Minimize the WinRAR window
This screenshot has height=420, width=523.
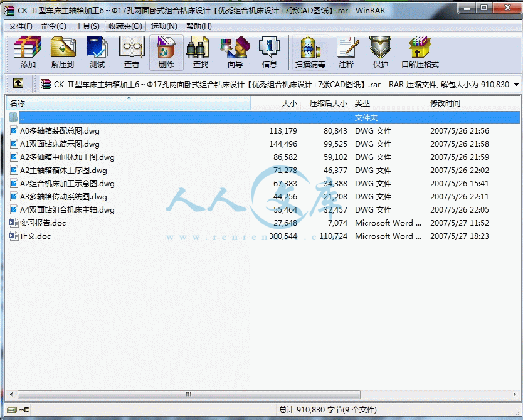tap(467, 8)
